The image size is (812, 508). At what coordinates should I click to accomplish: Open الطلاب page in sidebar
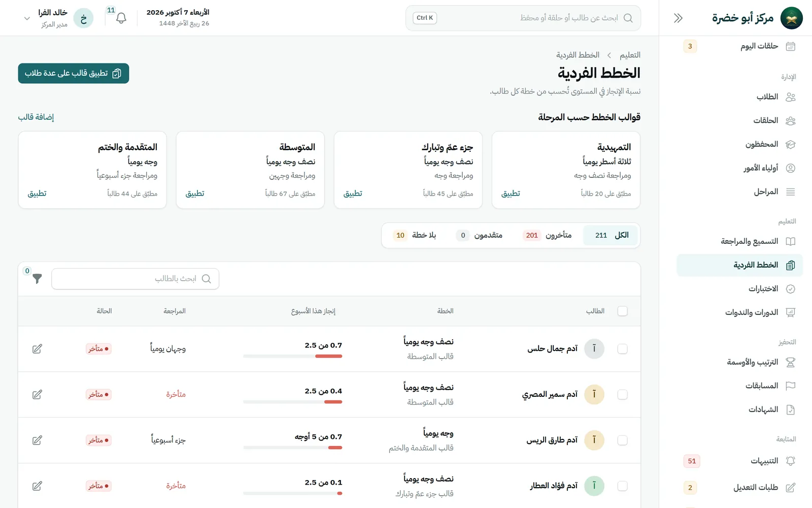pyautogui.click(x=740, y=97)
